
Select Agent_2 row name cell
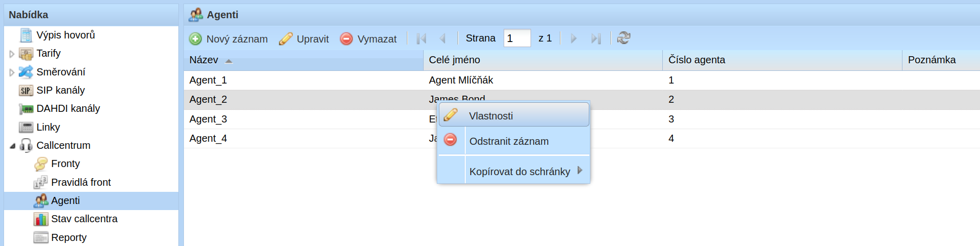point(304,99)
